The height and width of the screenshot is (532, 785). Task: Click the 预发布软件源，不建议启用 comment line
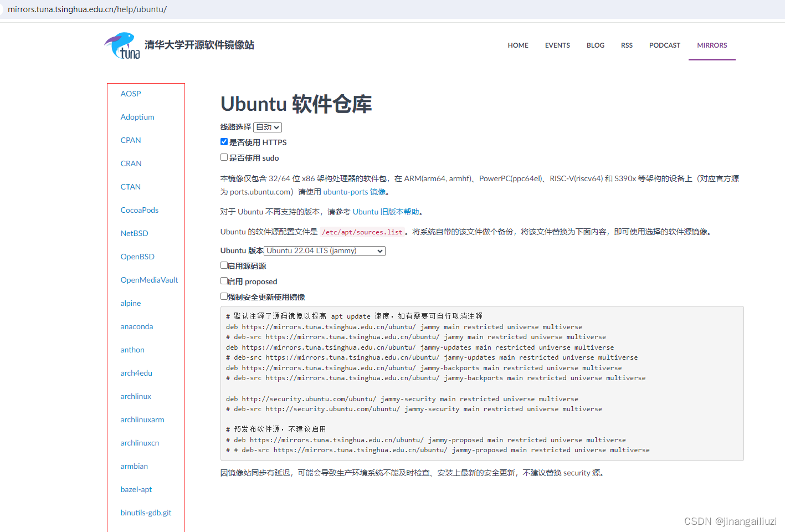276,429
